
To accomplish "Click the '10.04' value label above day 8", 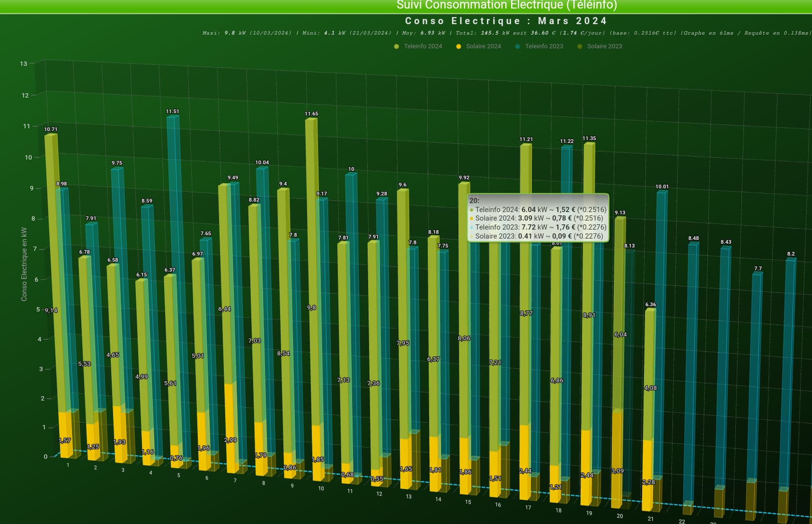I will pyautogui.click(x=262, y=163).
